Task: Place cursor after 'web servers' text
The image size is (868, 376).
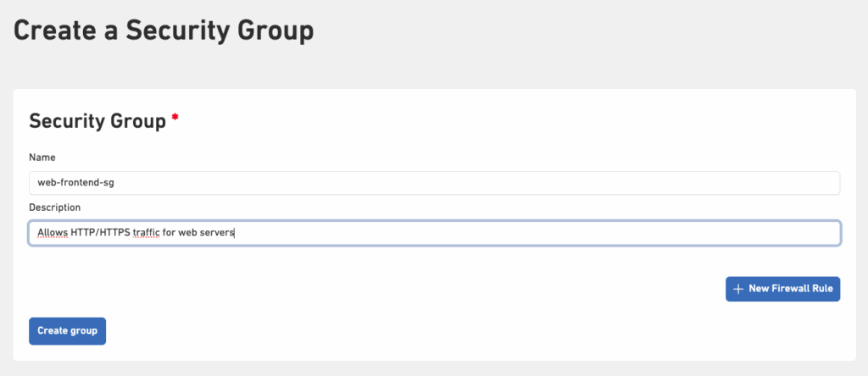Action: click(x=234, y=233)
